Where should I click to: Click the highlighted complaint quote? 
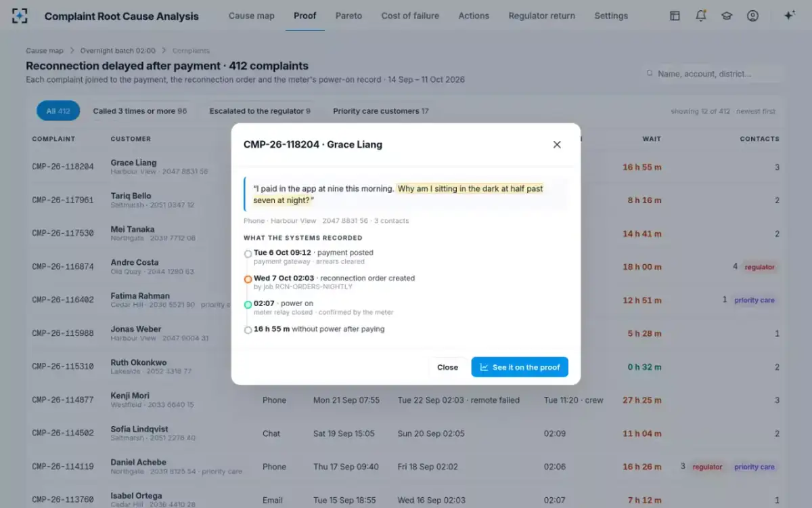tap(398, 194)
